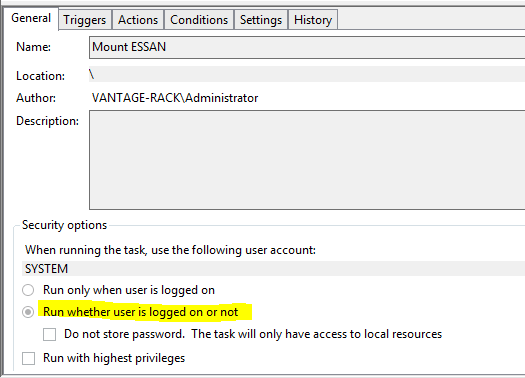Click inside the Description text area
The height and width of the screenshot is (378, 525).
click(307, 160)
